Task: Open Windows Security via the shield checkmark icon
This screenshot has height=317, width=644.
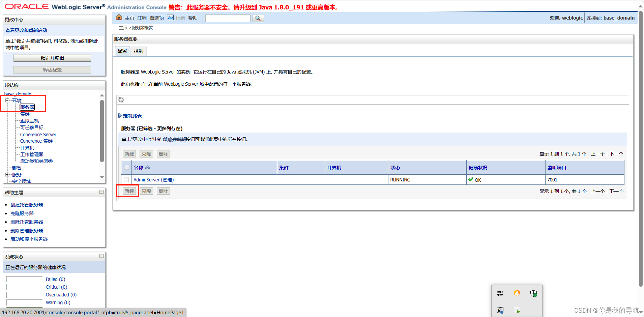Action: (x=534, y=293)
